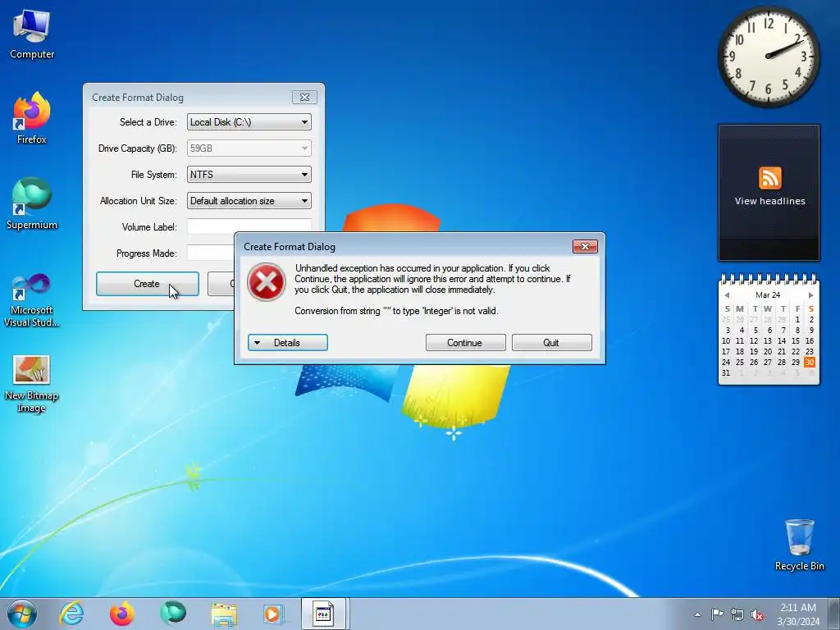Image resolution: width=840 pixels, height=630 pixels.
Task: Select the New Bitmap Image file
Action: tap(32, 384)
